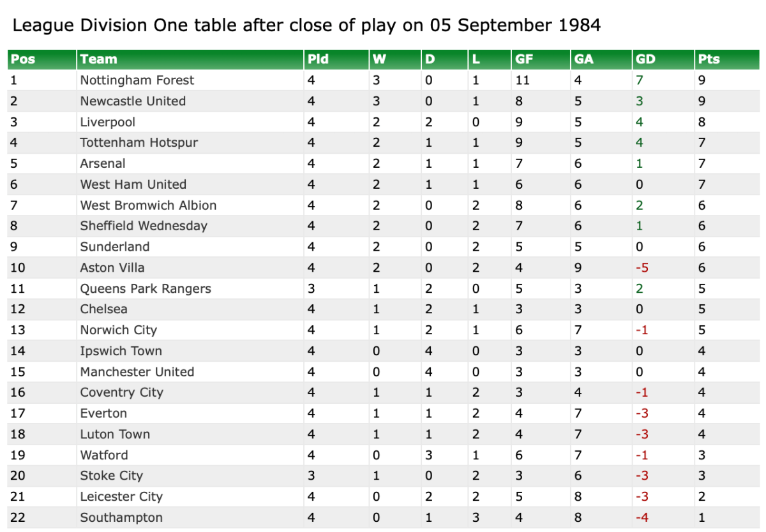This screenshot has width=766, height=532.
Task: Click the GF column header
Action: 523,59
